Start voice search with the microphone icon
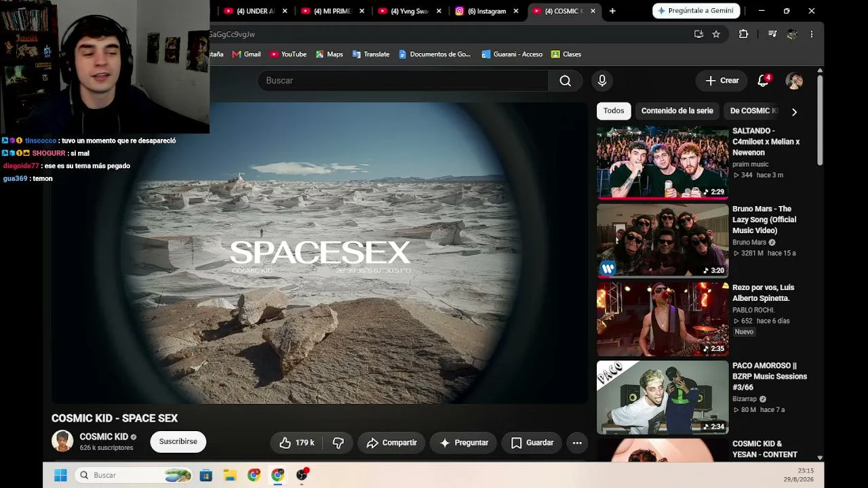 tap(602, 81)
